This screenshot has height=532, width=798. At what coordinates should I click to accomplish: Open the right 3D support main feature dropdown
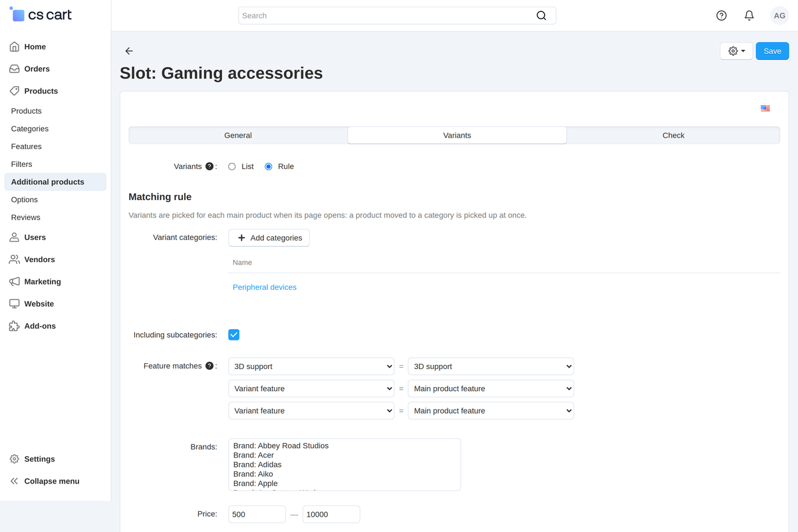(x=491, y=366)
